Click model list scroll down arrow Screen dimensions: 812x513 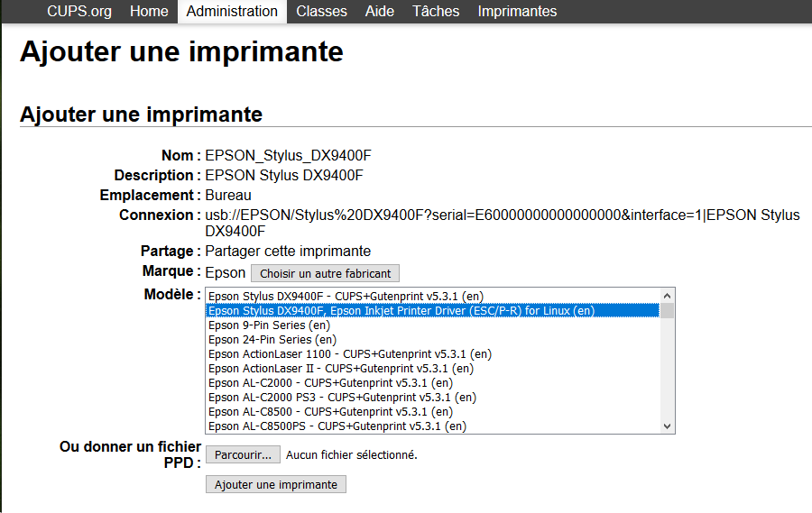[667, 426]
